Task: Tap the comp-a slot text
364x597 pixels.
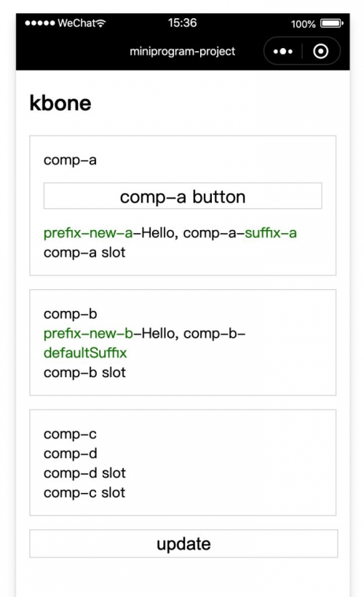Action: click(x=84, y=253)
